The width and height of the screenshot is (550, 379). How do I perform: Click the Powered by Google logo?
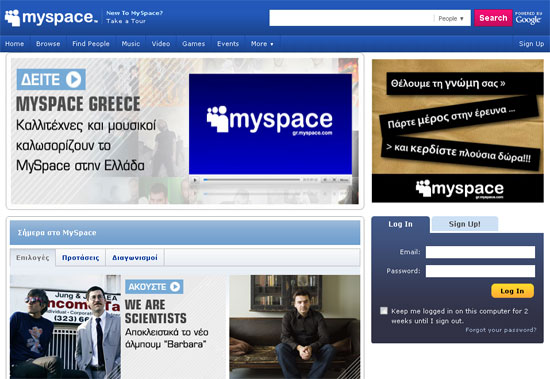528,18
